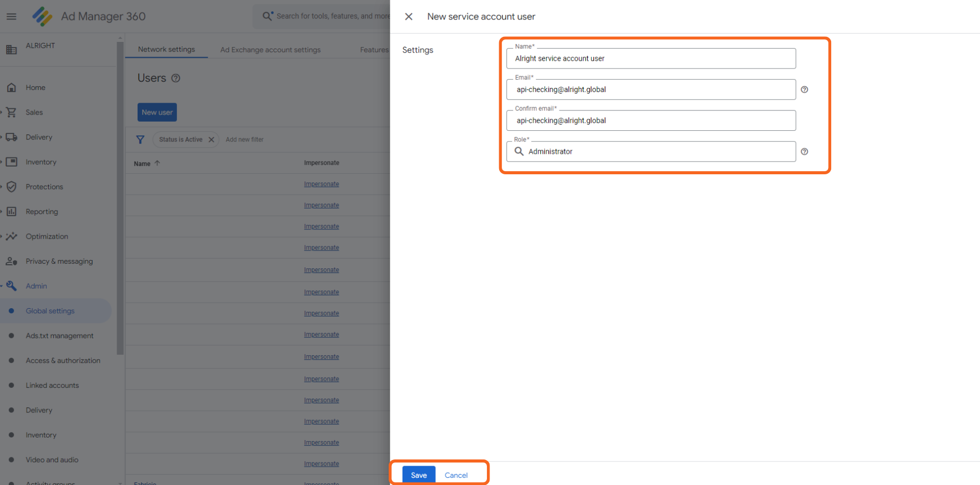Click Cancel in the service account panel
Image resolution: width=980 pixels, height=485 pixels.
(456, 475)
